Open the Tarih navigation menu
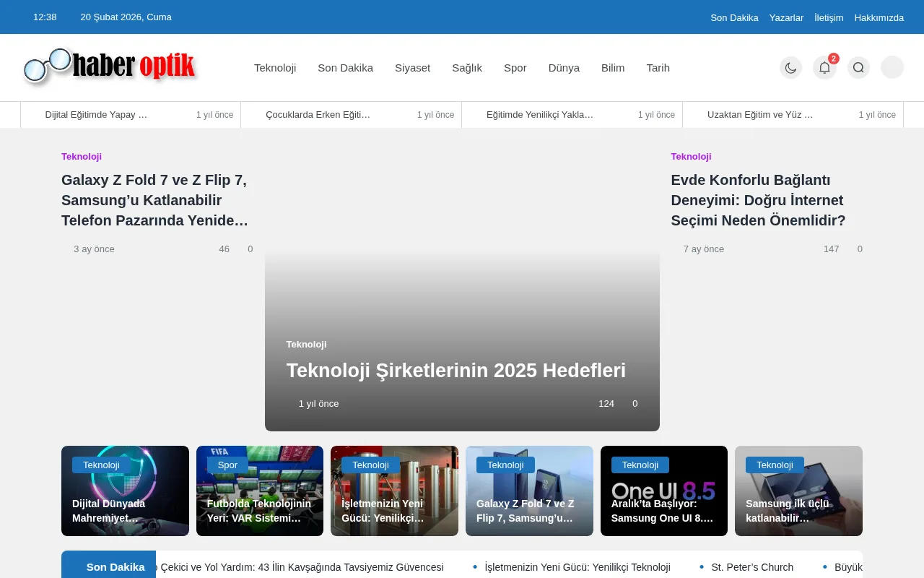 tap(658, 67)
